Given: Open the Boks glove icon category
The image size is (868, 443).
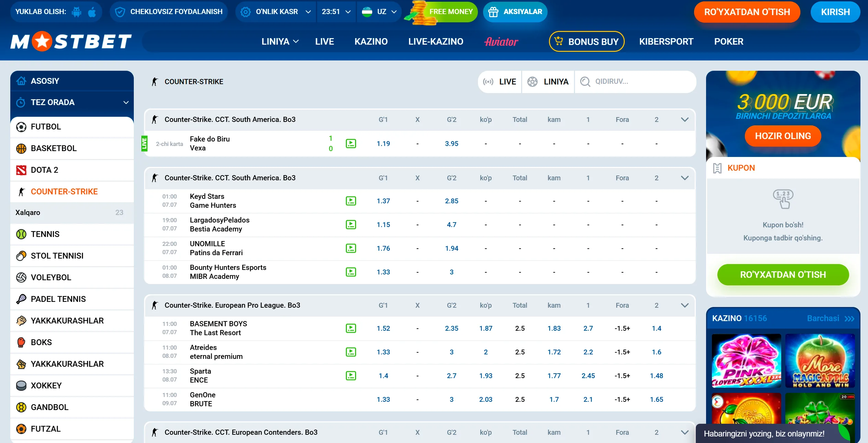Looking at the screenshot, I should (x=21, y=342).
